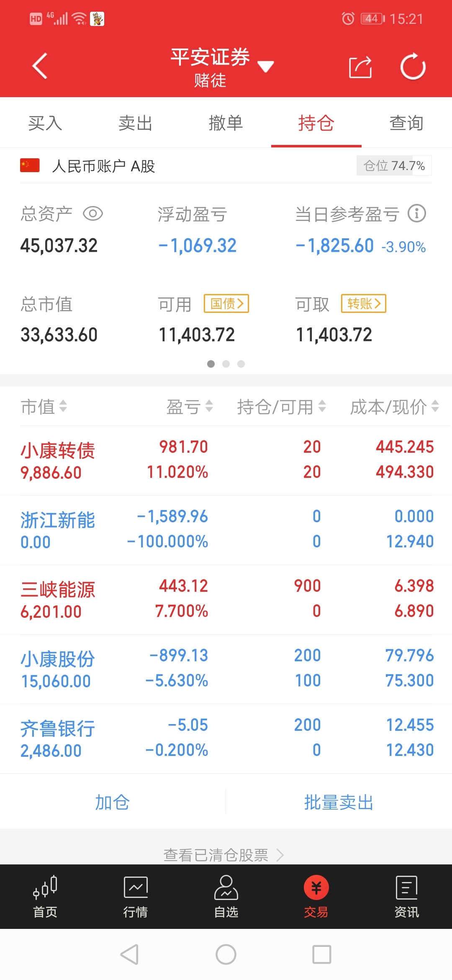Image resolution: width=452 pixels, height=980 pixels.
Task: Sort holdings by 盈亏 column arrows
Action: (209, 406)
